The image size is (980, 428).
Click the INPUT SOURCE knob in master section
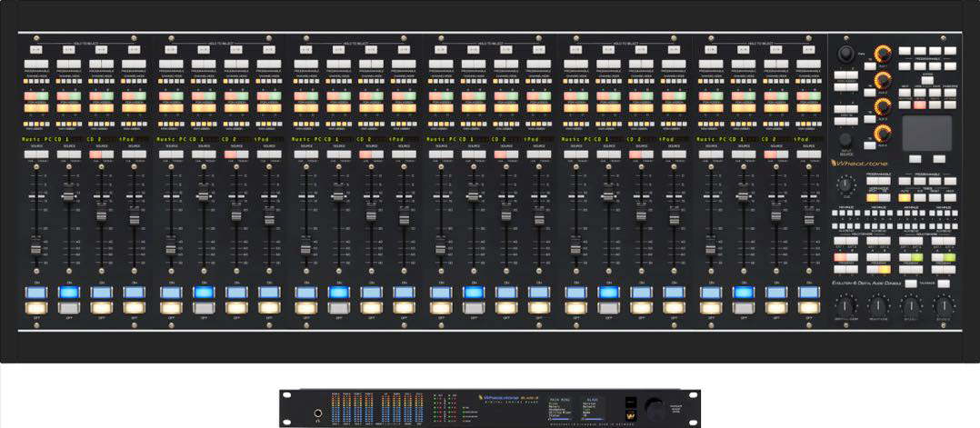pyautogui.click(x=846, y=139)
